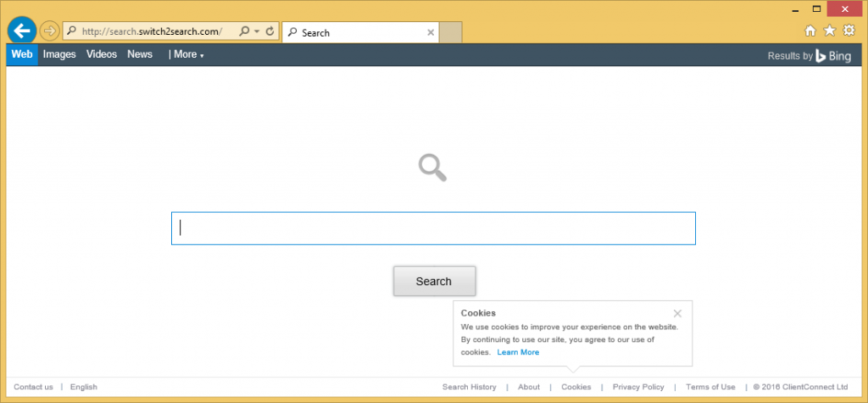Open Search History link in footer
This screenshot has height=403, width=868.
469,387
